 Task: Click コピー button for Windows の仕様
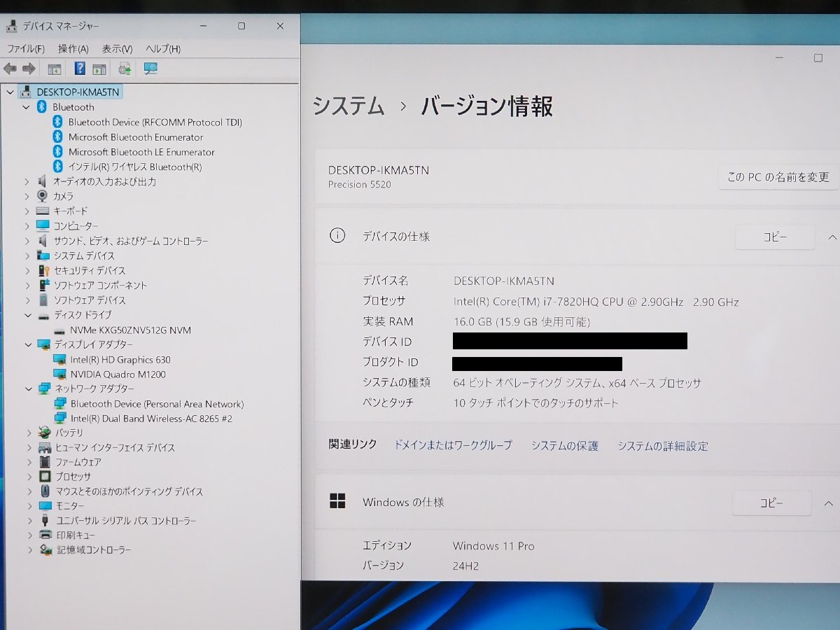click(x=771, y=503)
